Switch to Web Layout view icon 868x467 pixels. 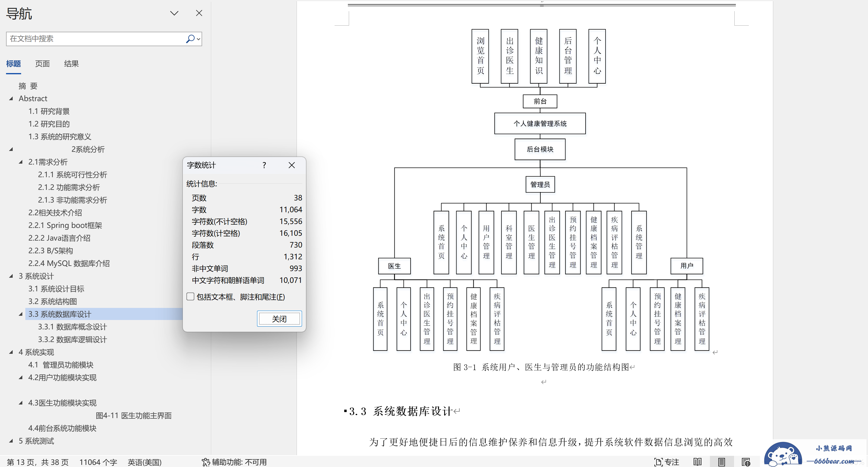[x=746, y=462]
